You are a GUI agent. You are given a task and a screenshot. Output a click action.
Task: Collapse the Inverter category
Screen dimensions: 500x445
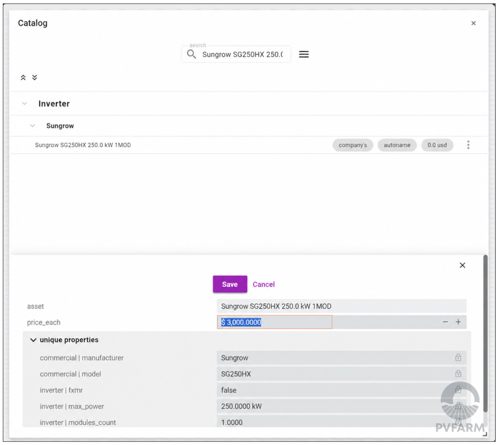tap(24, 104)
